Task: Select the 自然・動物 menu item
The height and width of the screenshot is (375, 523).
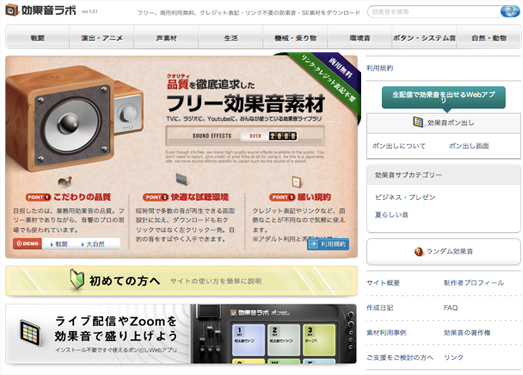Action: 489,38
